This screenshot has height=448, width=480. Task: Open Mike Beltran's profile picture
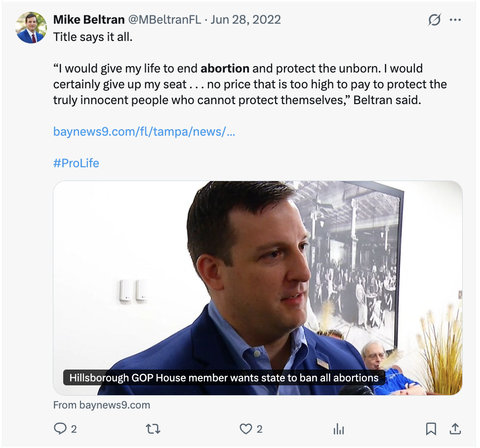pos(31,28)
